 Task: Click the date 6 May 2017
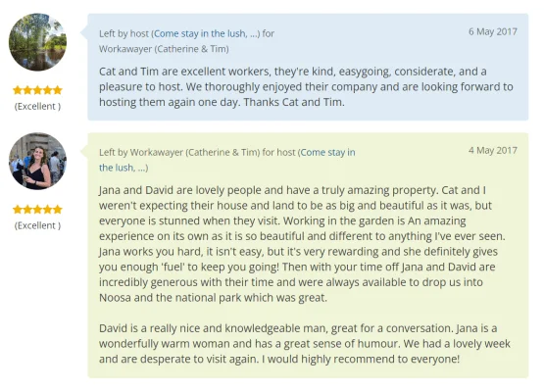pyautogui.click(x=493, y=31)
